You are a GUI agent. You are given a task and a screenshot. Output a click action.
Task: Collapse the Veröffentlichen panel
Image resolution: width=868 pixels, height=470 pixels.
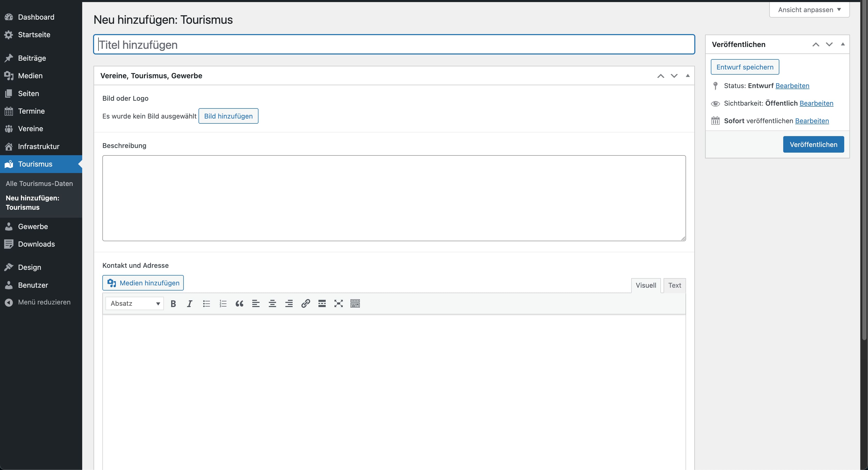(x=843, y=44)
